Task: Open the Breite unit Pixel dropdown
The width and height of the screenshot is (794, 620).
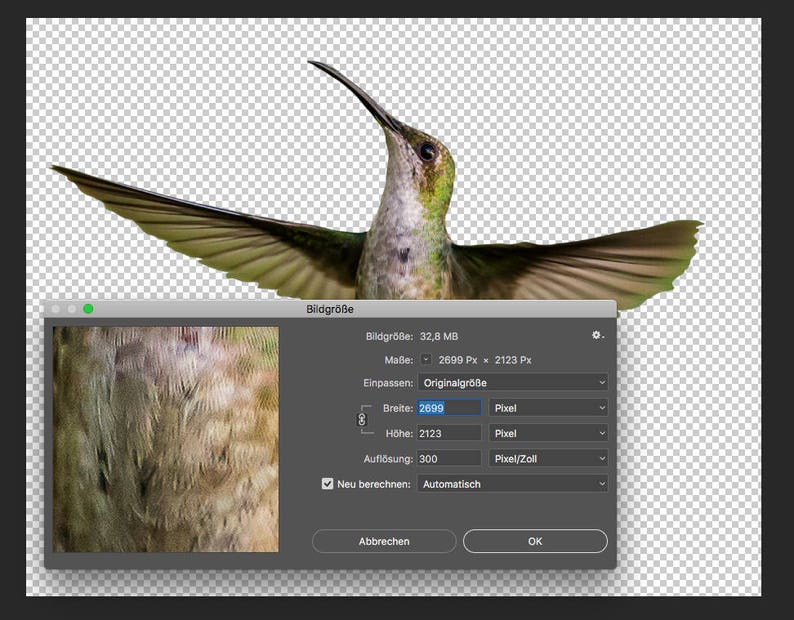Action: click(x=548, y=408)
